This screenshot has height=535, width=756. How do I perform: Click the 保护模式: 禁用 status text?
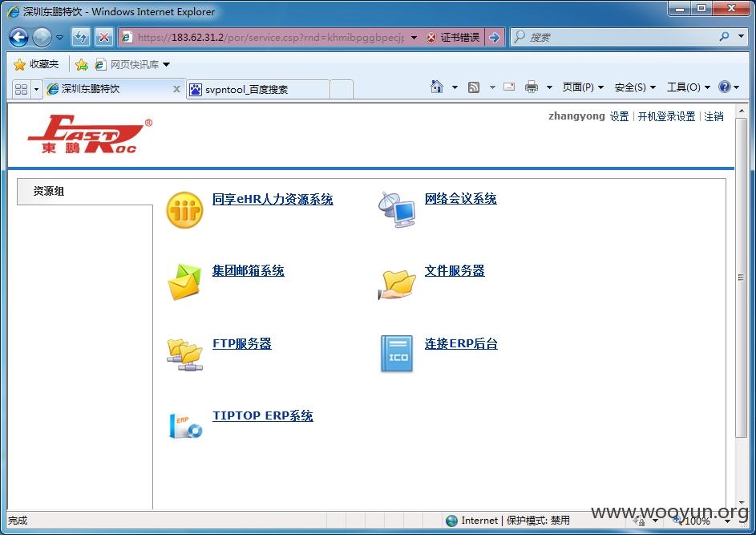pos(538,521)
